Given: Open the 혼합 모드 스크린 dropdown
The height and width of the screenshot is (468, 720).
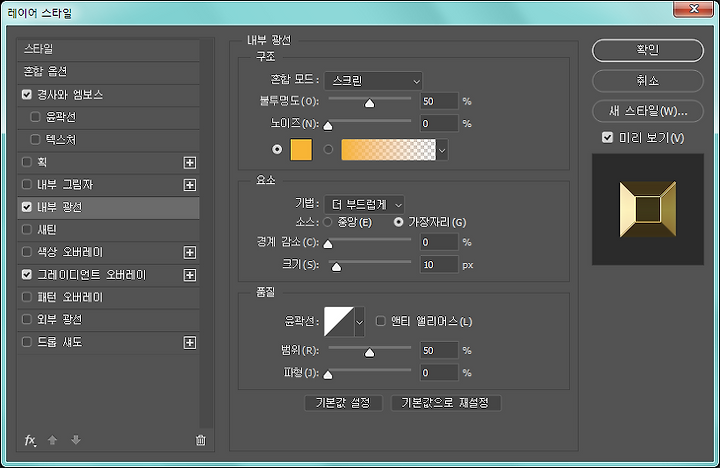Looking at the screenshot, I should pos(373,81).
